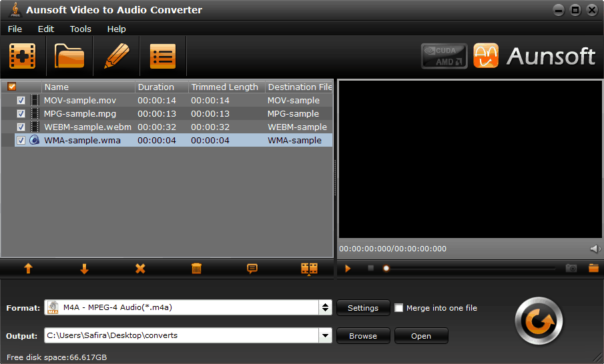Click the Browse button

[x=363, y=336]
